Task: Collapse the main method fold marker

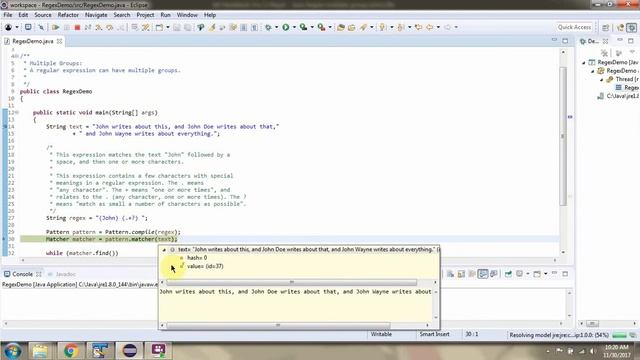Action: coord(17,113)
